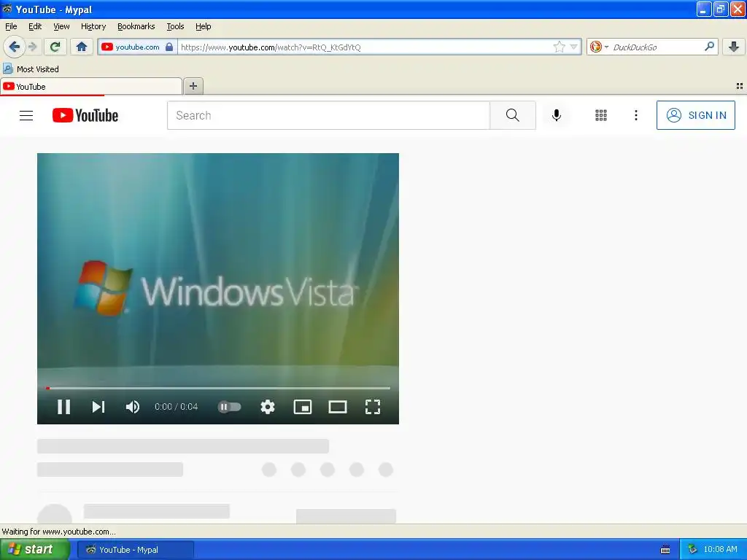Toggle the autoplay switch
The height and width of the screenshot is (560, 747).
230,407
